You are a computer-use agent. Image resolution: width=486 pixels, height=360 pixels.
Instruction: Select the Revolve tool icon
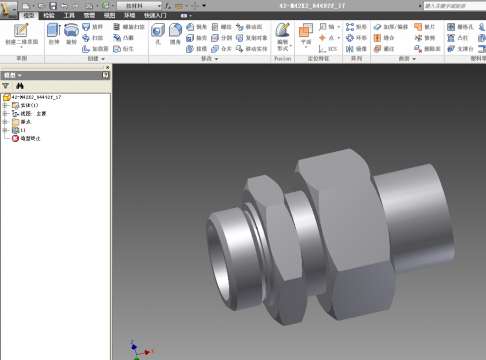[71, 33]
